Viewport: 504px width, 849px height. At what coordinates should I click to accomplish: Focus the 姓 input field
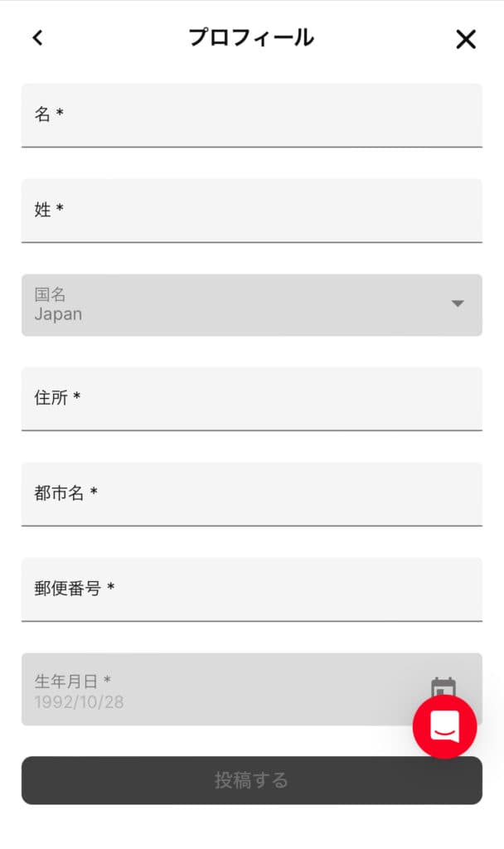252,211
